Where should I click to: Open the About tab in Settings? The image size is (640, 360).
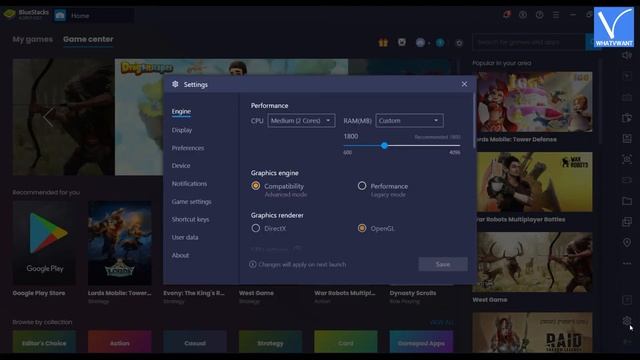(x=180, y=255)
